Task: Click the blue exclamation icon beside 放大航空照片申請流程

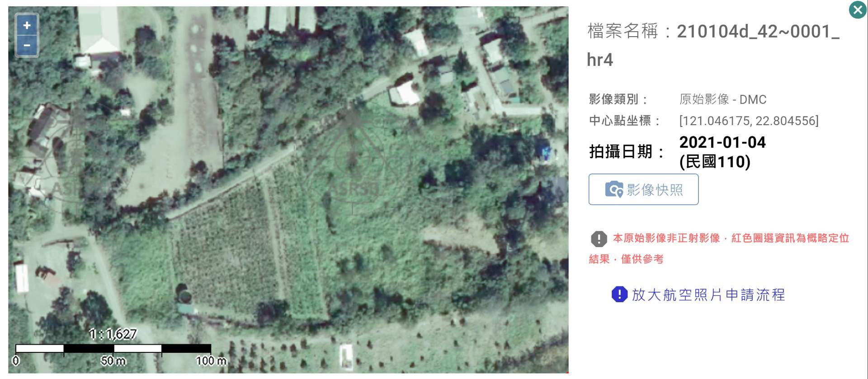Action: (x=619, y=294)
